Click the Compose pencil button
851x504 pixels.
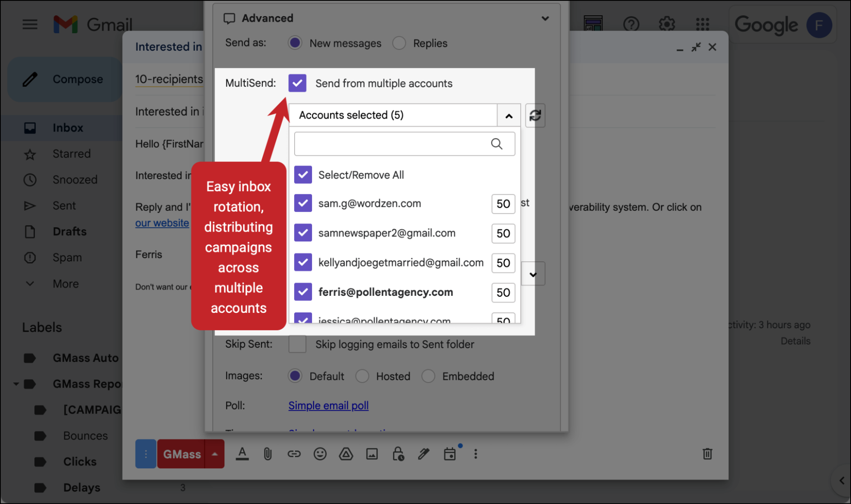(x=64, y=79)
